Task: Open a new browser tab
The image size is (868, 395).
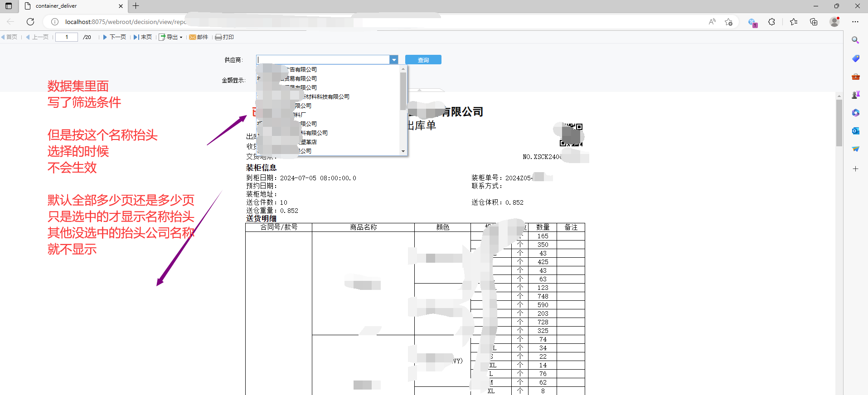Action: point(136,6)
